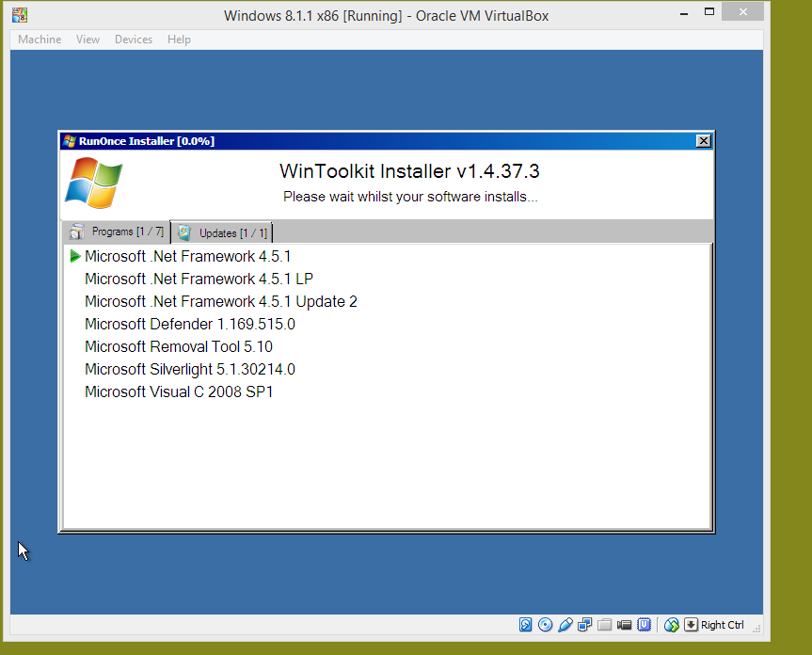This screenshot has width=812, height=655.
Task: Open the USB devices status icon
Action: pos(565,625)
